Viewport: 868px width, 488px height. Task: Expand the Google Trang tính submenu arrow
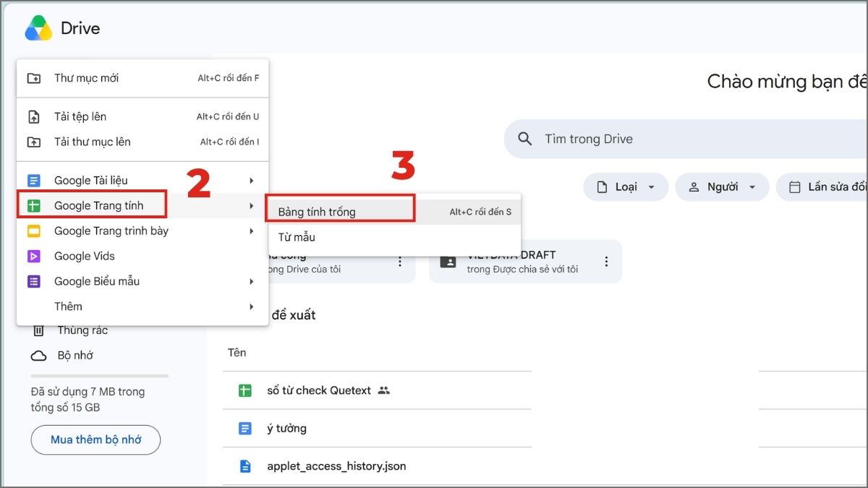251,206
